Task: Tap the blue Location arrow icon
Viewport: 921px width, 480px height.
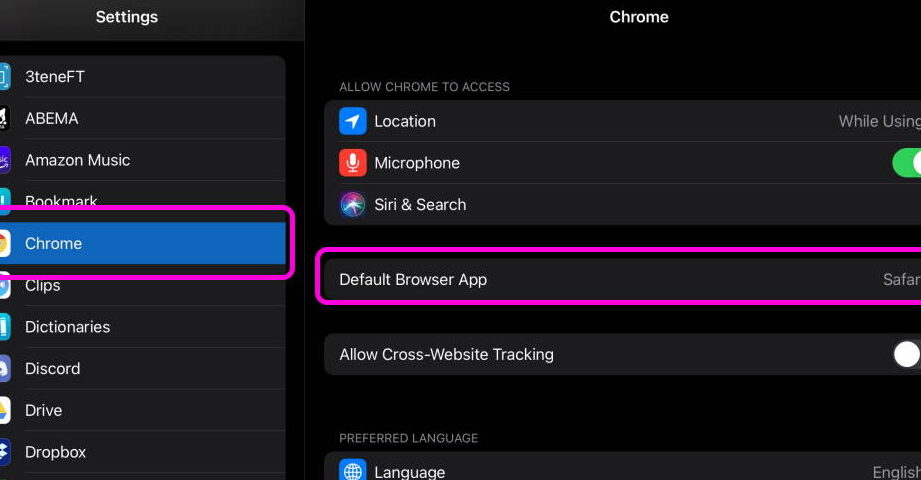Action: click(352, 121)
